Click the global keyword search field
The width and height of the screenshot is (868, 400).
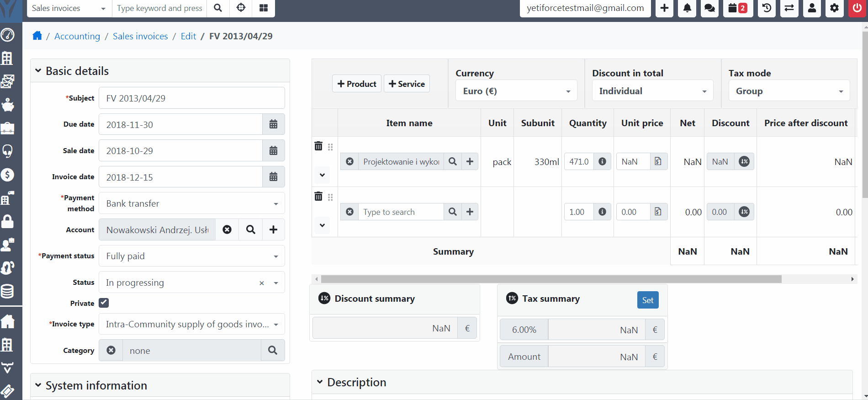click(x=159, y=8)
